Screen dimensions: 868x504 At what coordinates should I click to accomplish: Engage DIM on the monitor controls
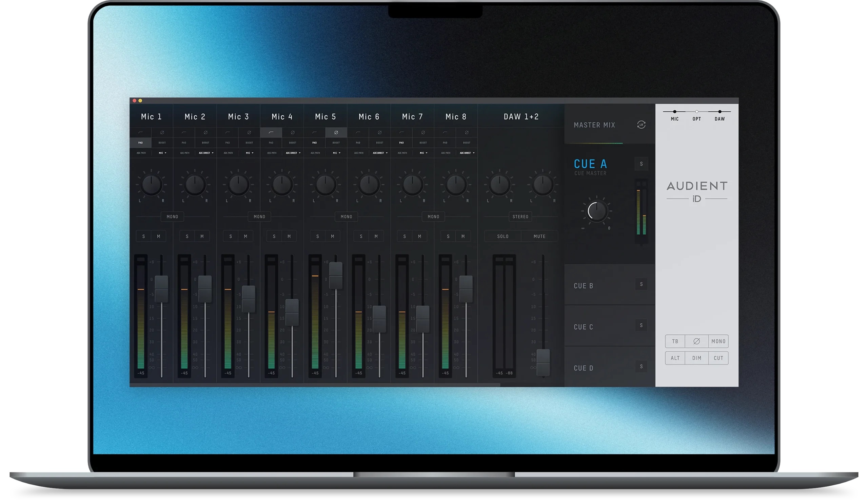697,358
